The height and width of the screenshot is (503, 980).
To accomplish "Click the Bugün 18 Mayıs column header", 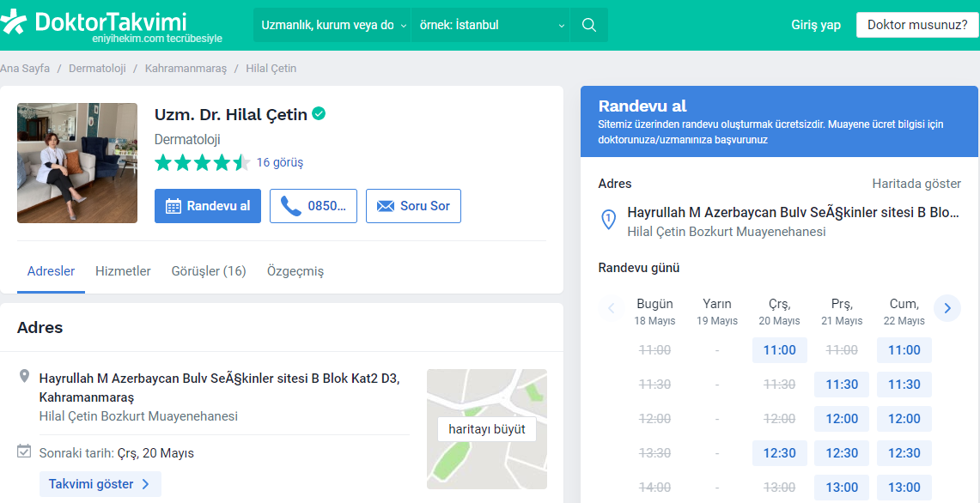I will (654, 312).
